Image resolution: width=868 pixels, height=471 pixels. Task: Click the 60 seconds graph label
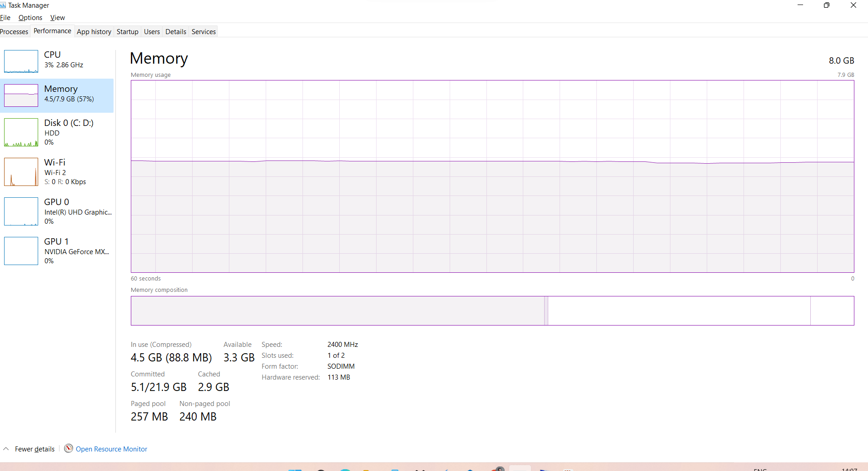tap(146, 278)
